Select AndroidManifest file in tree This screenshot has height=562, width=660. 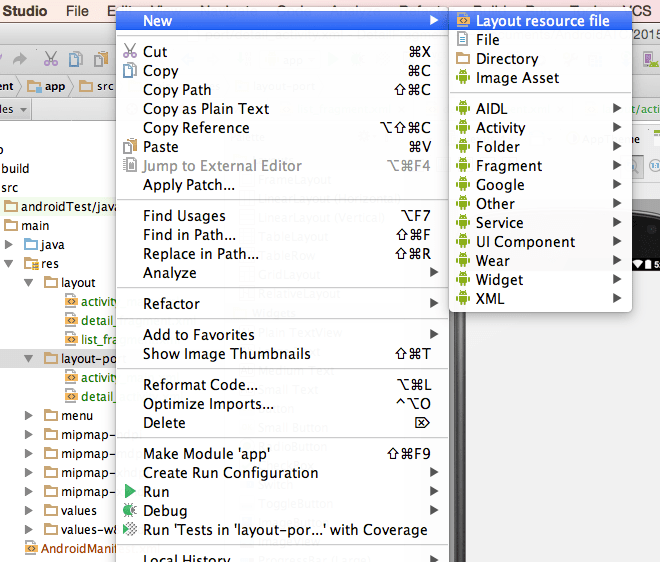coord(71,549)
